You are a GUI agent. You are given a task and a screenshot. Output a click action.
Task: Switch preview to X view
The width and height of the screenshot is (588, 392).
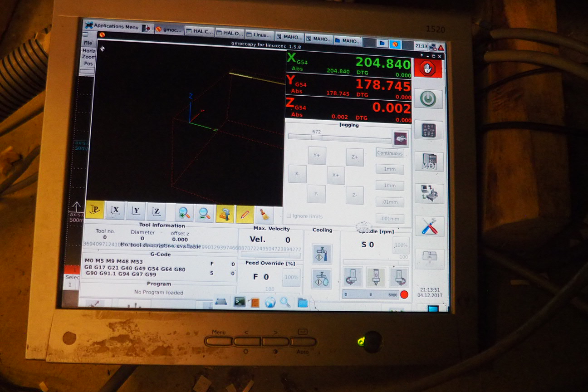tap(115, 211)
